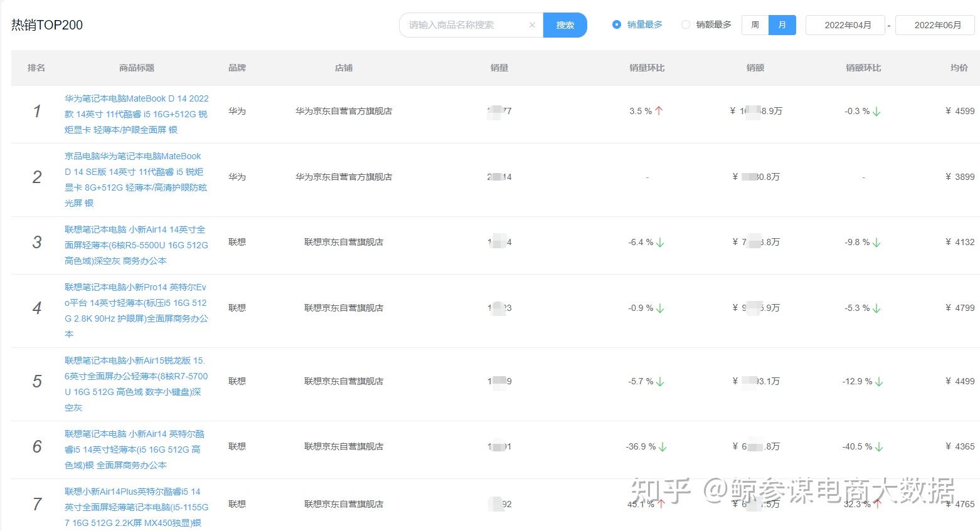Screen dimensions: 980x531
Task: Open the 小新Pro14 英特尔Evo product link
Action: click(x=137, y=310)
